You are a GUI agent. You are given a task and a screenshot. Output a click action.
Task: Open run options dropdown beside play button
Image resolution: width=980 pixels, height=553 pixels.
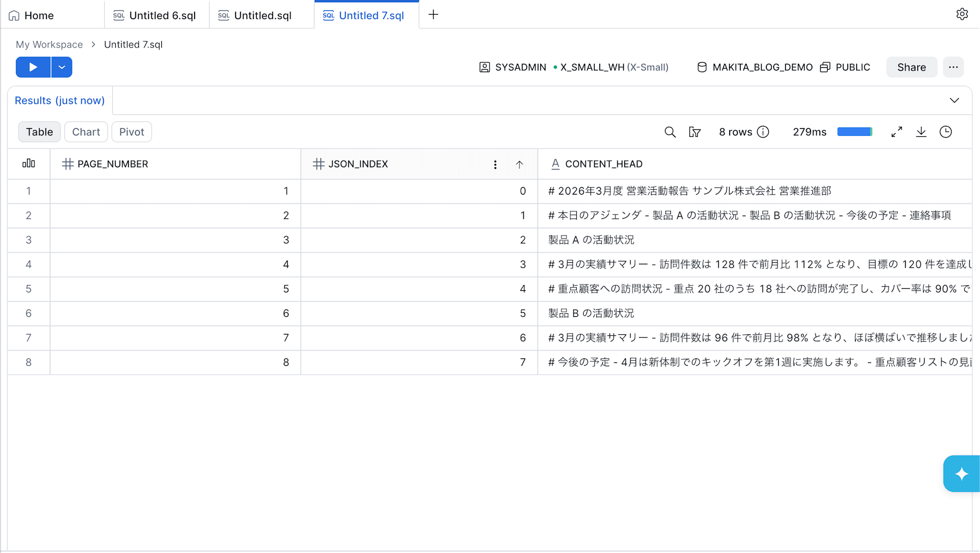pyautogui.click(x=62, y=67)
